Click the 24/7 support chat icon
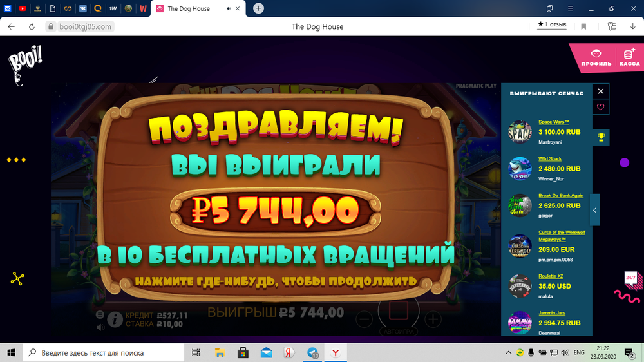The width and height of the screenshot is (644, 362). point(632,280)
